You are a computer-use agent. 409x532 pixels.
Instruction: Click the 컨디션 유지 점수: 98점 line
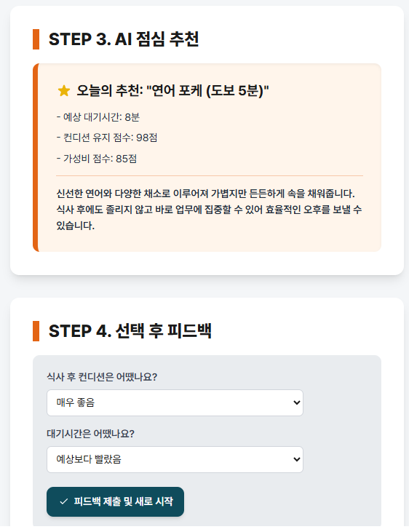tap(107, 138)
